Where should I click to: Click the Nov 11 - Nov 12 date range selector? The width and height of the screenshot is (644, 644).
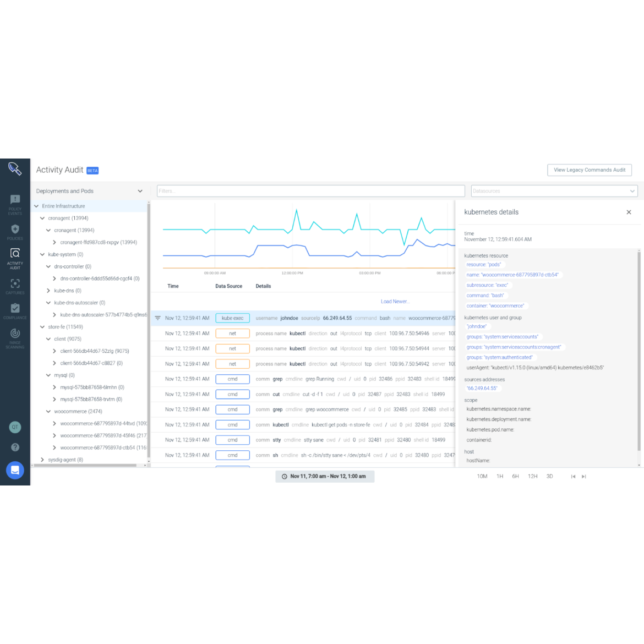pyautogui.click(x=325, y=476)
